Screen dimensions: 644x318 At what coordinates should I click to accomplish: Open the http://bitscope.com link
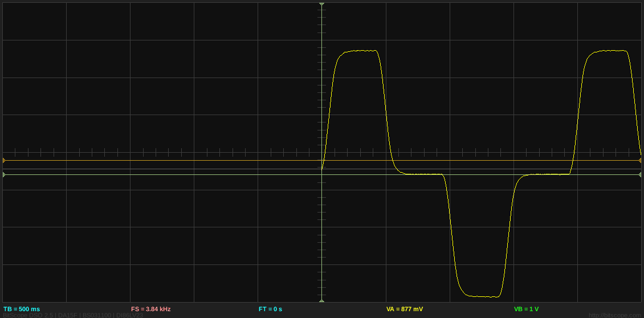point(614,315)
